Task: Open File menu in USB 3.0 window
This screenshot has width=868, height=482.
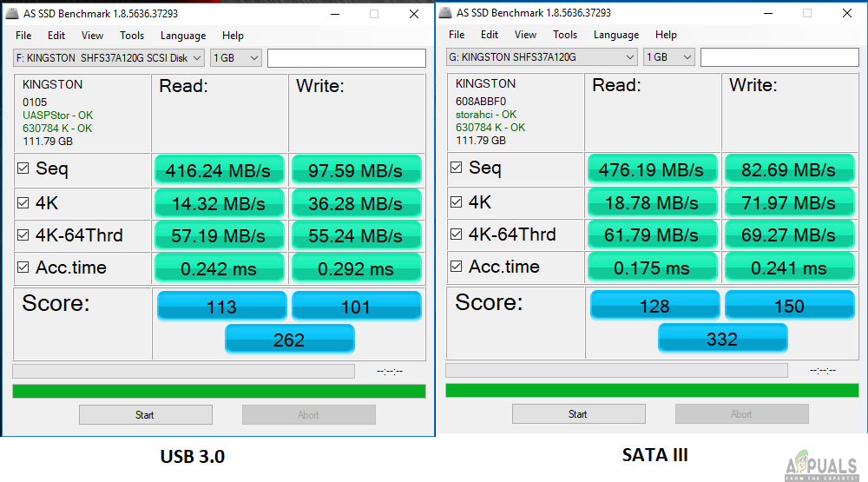Action: pos(23,36)
